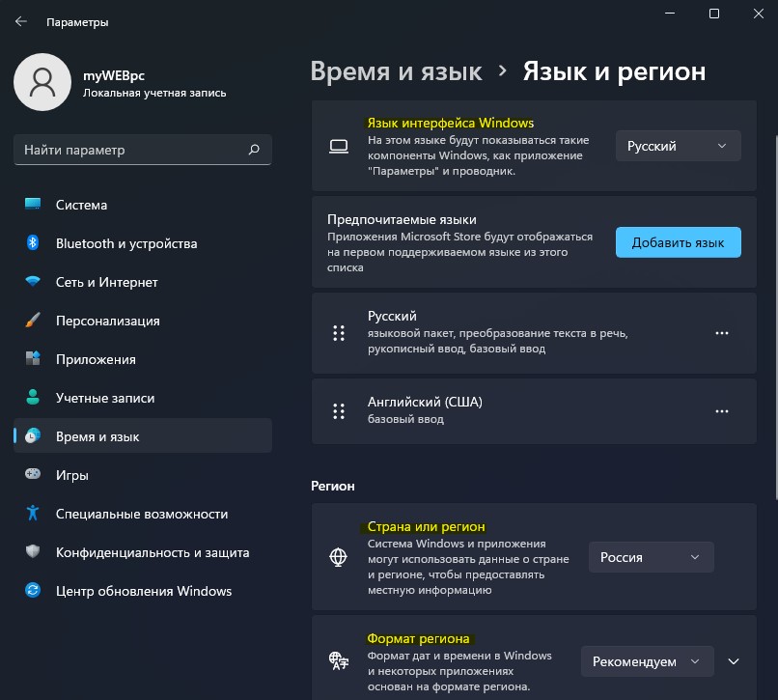Click the Персонализация brush icon
The width and height of the screenshot is (778, 700).
point(33,320)
